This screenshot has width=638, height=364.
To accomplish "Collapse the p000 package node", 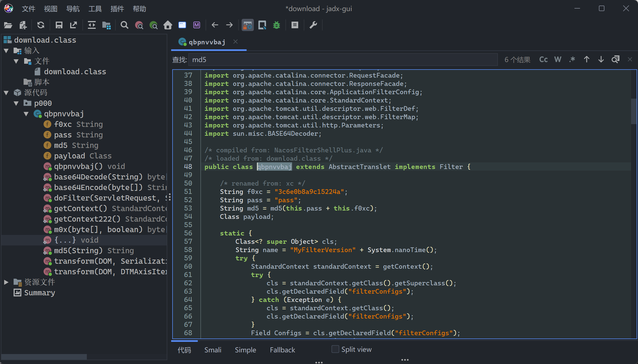I will [16, 103].
